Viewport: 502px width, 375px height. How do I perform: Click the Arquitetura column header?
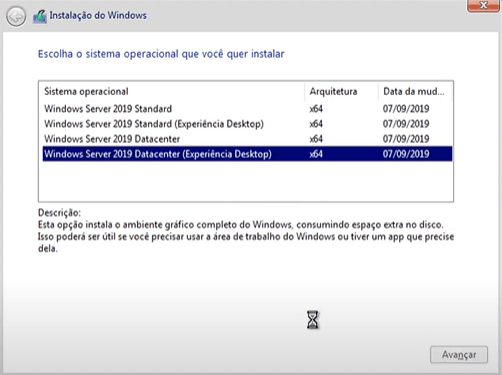tap(341, 91)
